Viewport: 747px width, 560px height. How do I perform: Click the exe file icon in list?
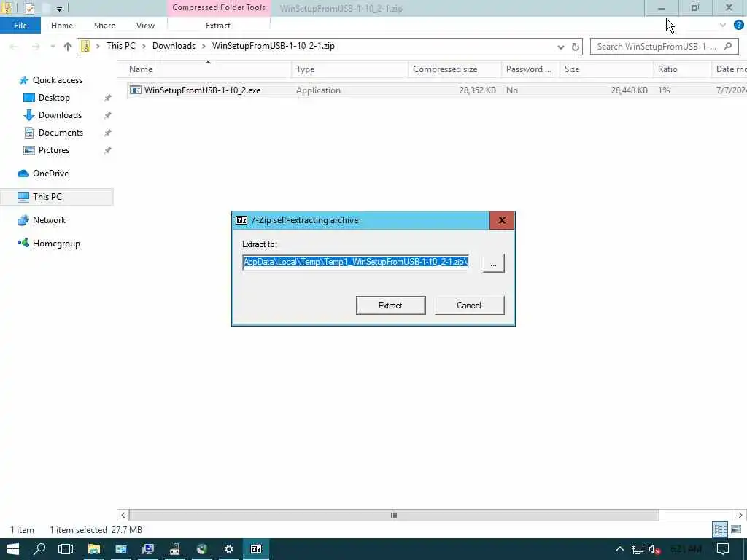point(136,90)
